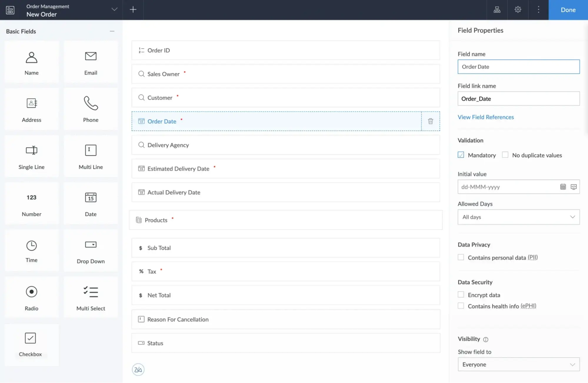Click the Done button
The height and width of the screenshot is (383, 588).
[568, 10]
